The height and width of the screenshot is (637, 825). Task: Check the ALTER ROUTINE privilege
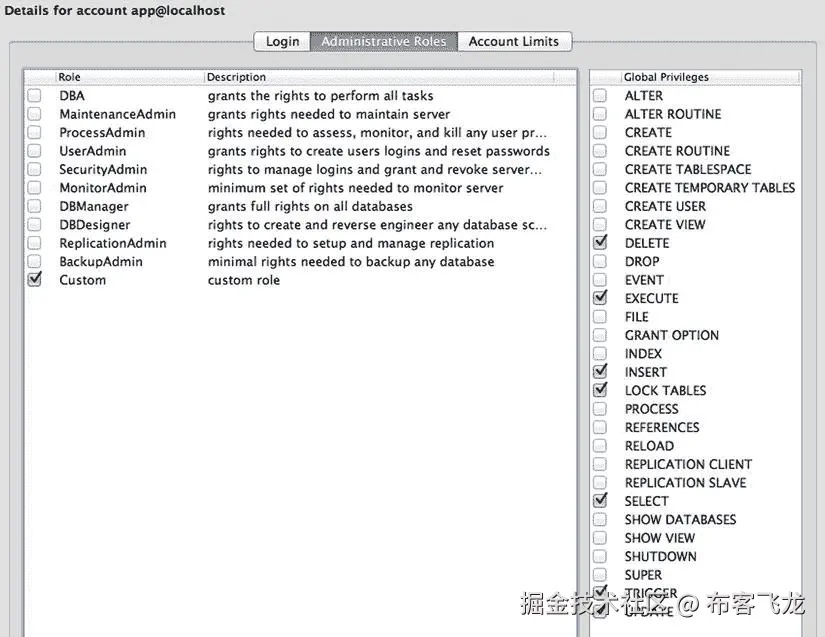tap(600, 114)
